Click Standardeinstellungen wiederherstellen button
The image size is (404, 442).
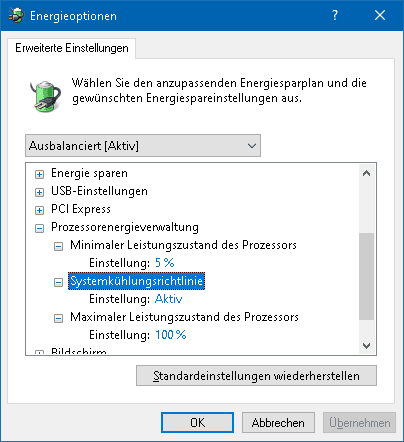(256, 376)
